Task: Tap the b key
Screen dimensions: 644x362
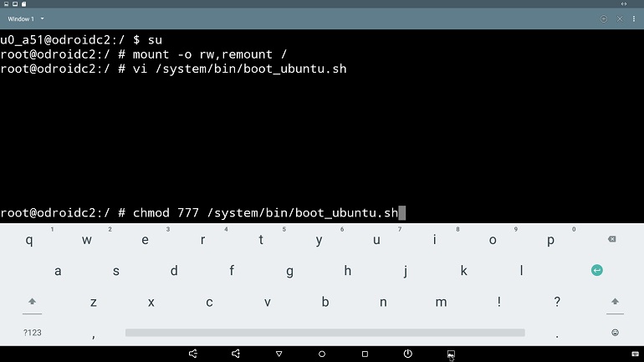Action: coord(325,302)
